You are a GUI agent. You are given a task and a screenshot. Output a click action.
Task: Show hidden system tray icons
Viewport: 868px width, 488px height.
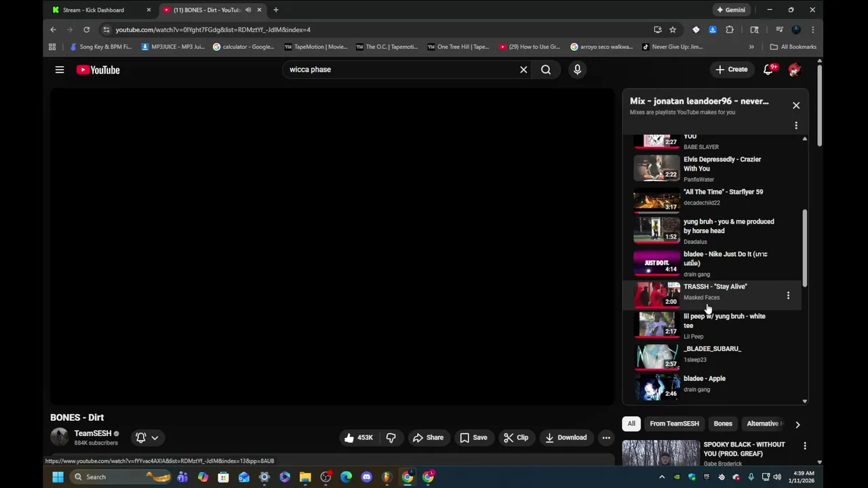pyautogui.click(x=662, y=477)
